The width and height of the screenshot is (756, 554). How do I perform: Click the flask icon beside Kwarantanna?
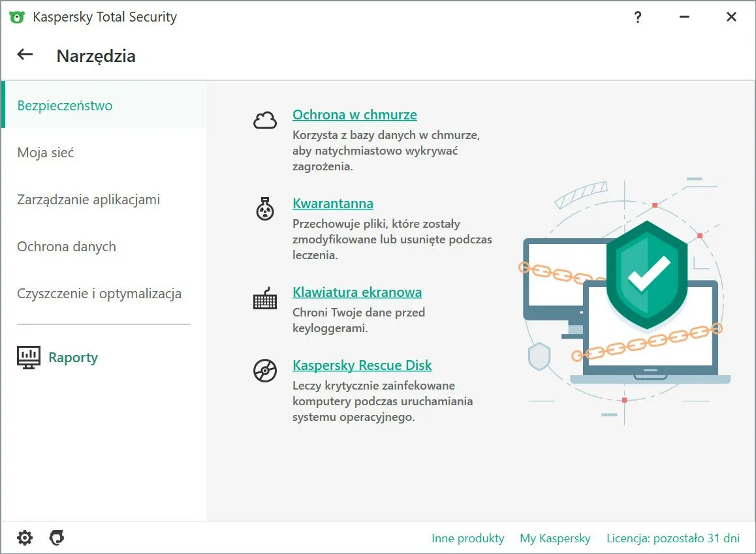264,209
